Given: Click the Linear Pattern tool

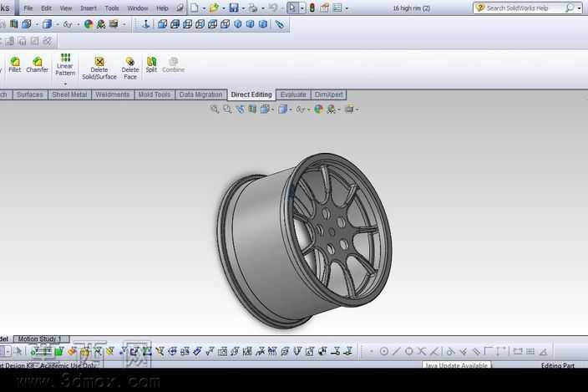Looking at the screenshot, I should coord(65,65).
